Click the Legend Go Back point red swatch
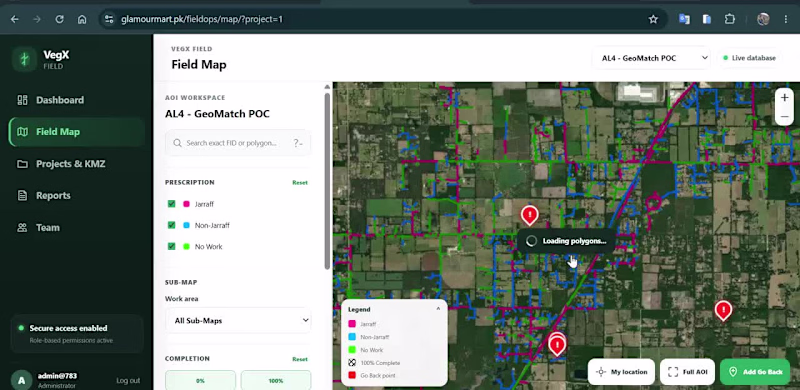 (x=352, y=375)
